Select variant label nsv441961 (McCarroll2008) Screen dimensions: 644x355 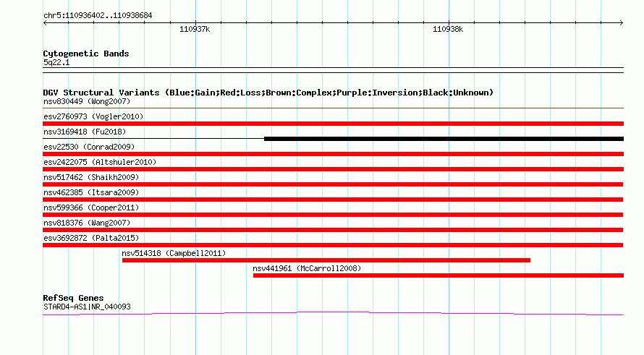click(x=307, y=268)
